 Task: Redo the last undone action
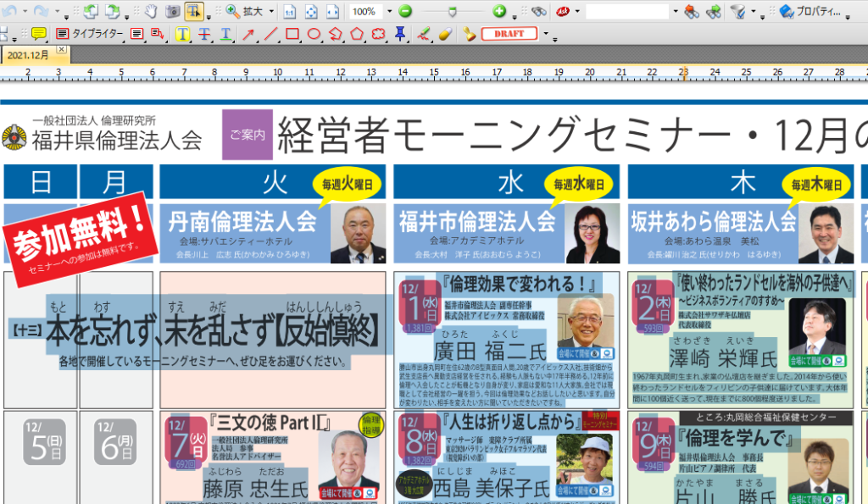pos(41,11)
